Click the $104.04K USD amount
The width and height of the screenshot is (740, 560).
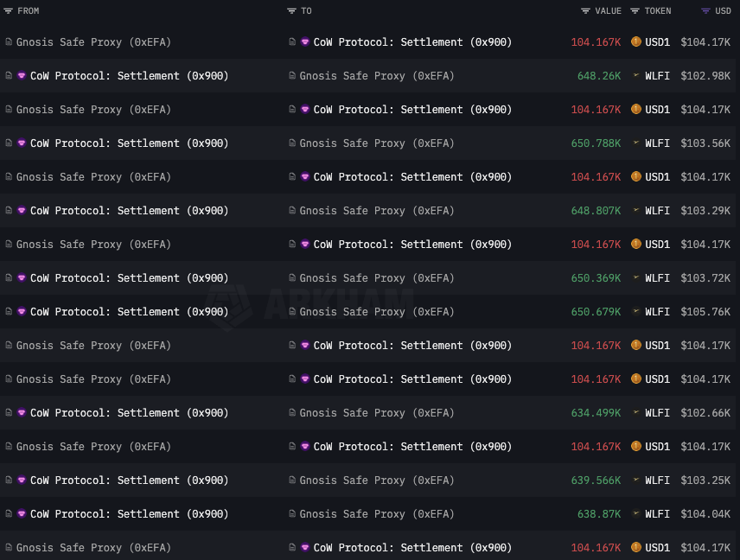tap(705, 514)
